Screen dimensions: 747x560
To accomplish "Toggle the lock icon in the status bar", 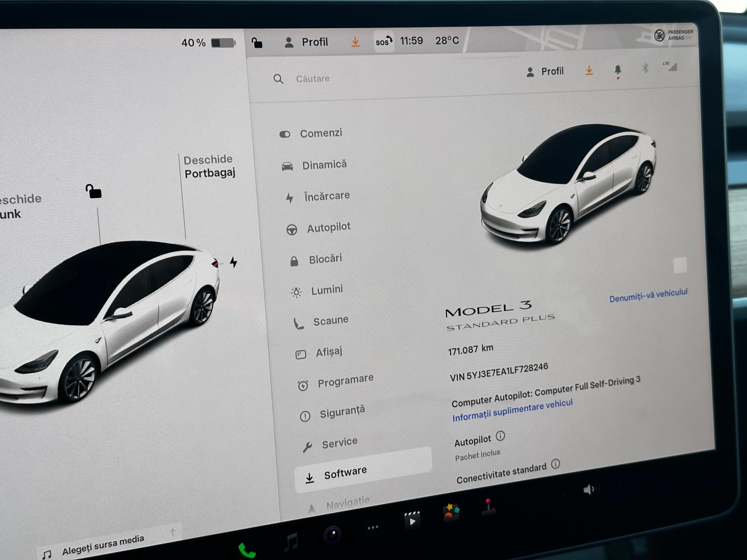I will click(x=257, y=43).
